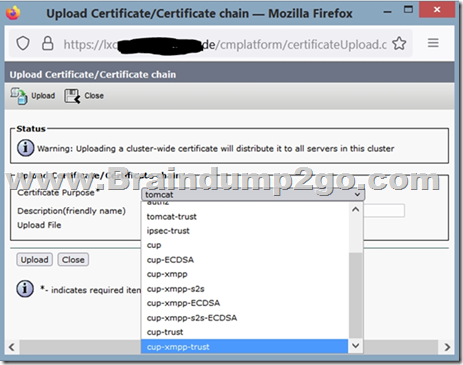Close the Firefox window with X
The height and width of the screenshot is (365, 463).
pos(437,10)
